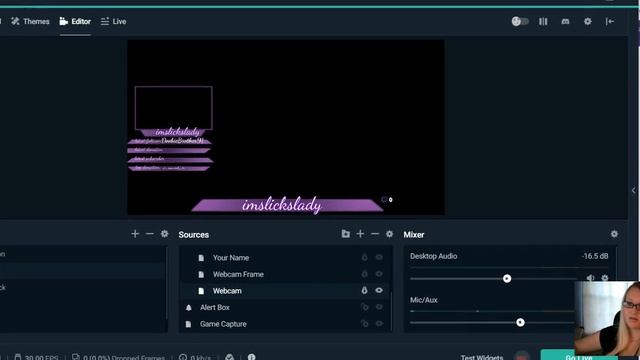Hide the Webcam Frame source

point(379,274)
